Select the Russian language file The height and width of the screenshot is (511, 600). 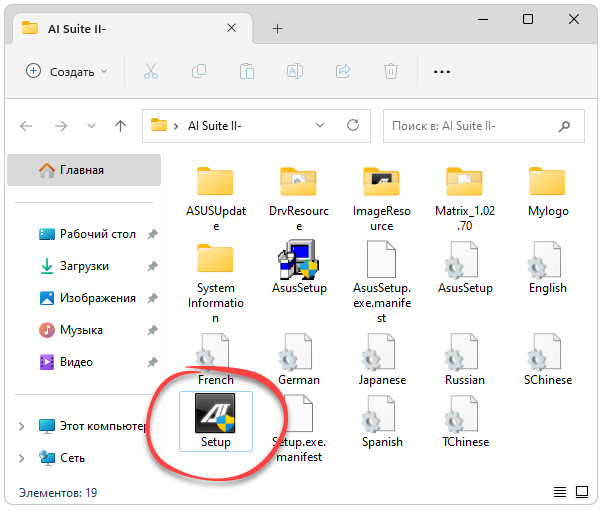tap(465, 359)
